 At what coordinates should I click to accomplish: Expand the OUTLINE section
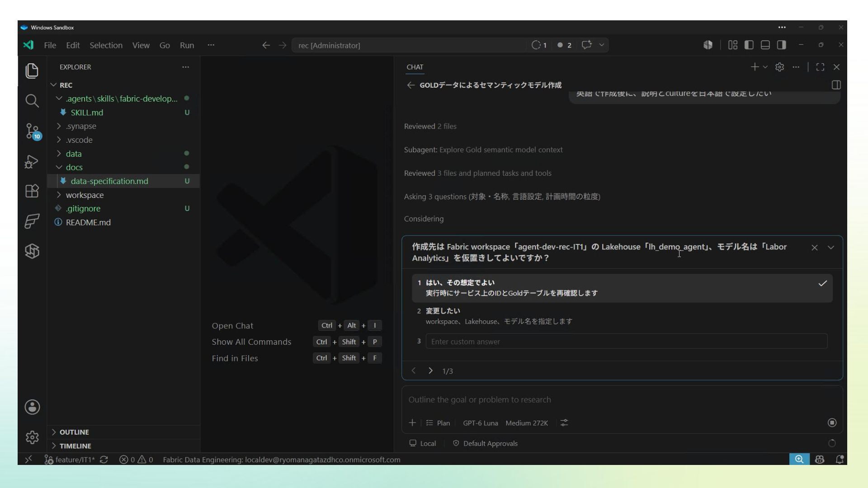[x=74, y=432]
